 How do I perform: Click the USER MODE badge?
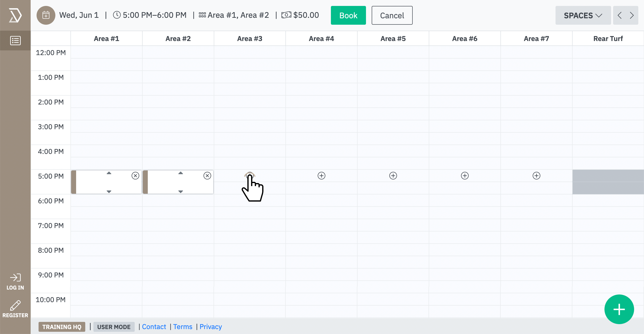pos(114,327)
